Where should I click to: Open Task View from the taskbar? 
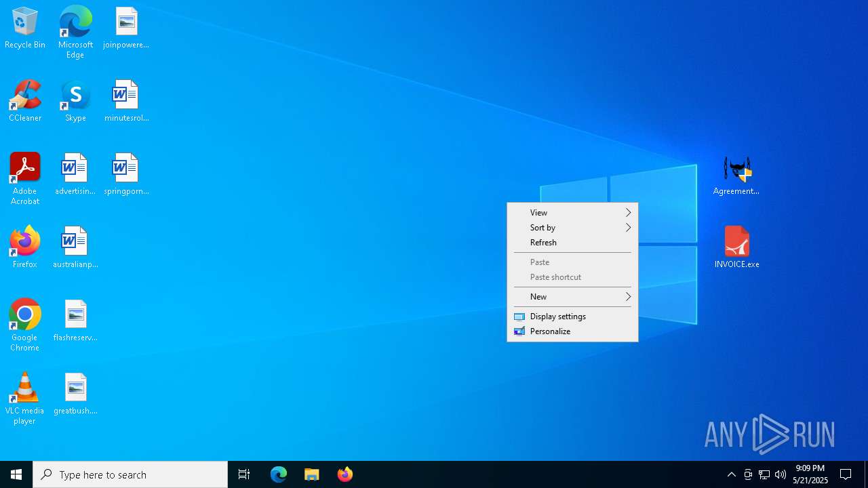pyautogui.click(x=244, y=474)
